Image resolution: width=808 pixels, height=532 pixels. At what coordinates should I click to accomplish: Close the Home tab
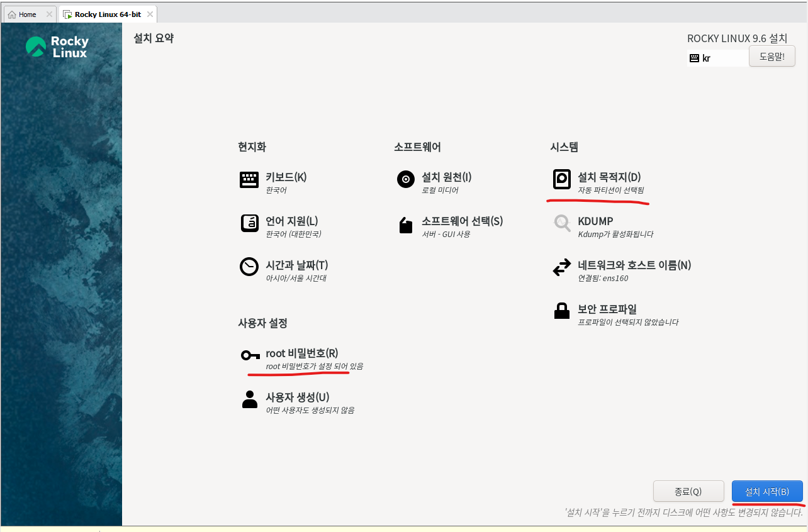(49, 14)
